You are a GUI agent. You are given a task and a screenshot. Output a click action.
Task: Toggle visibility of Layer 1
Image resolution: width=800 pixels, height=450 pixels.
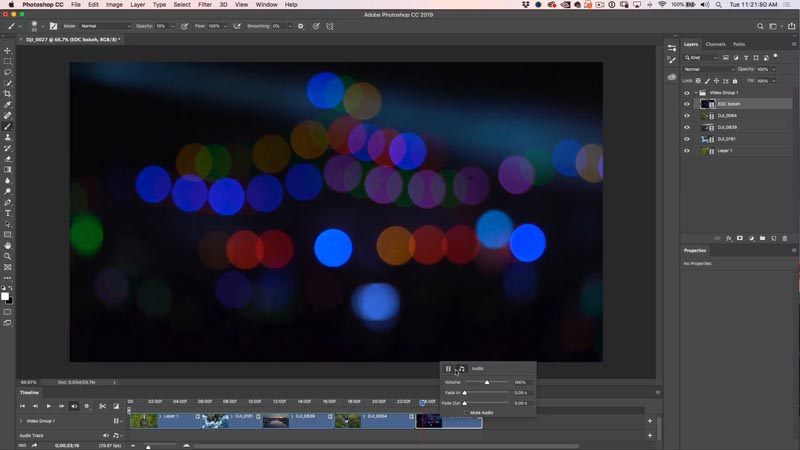coord(687,151)
